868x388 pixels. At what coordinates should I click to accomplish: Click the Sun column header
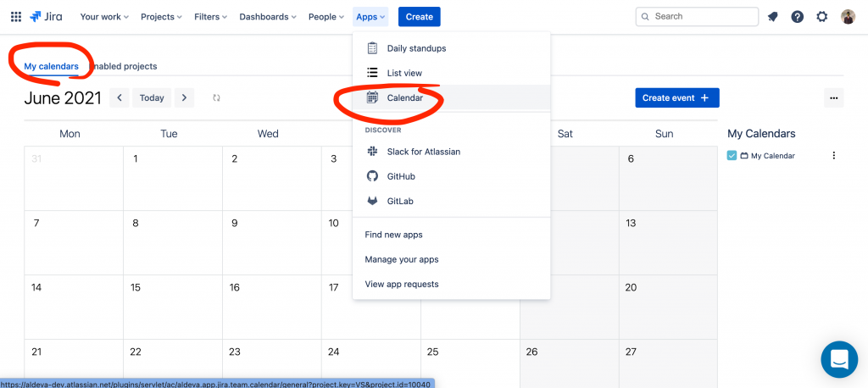[x=665, y=133]
